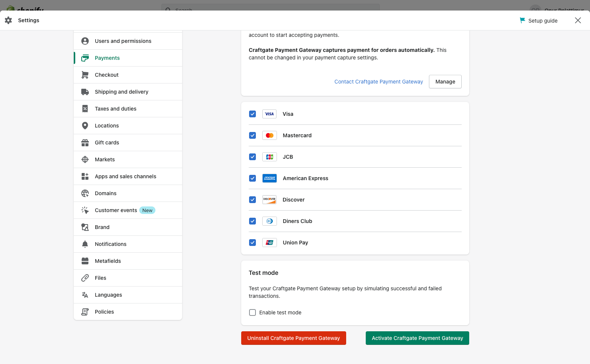Uncheck the American Express checkbox
The image size is (590, 364).
click(x=252, y=178)
